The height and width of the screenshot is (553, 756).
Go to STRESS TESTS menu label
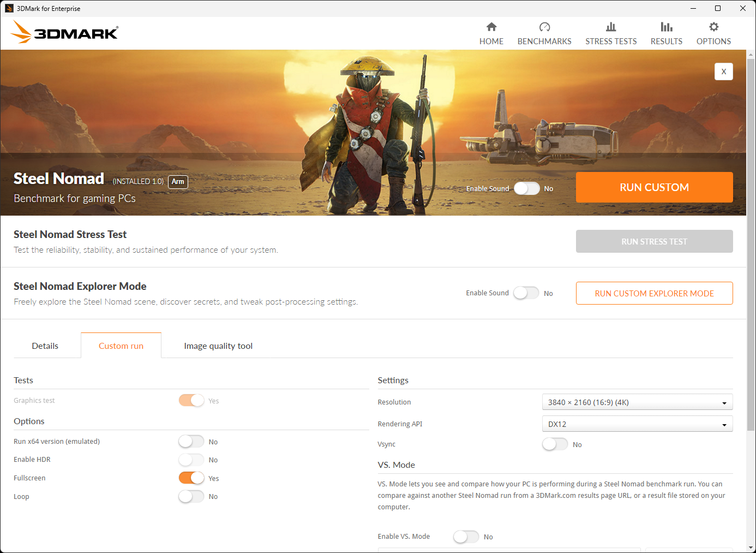pos(611,41)
